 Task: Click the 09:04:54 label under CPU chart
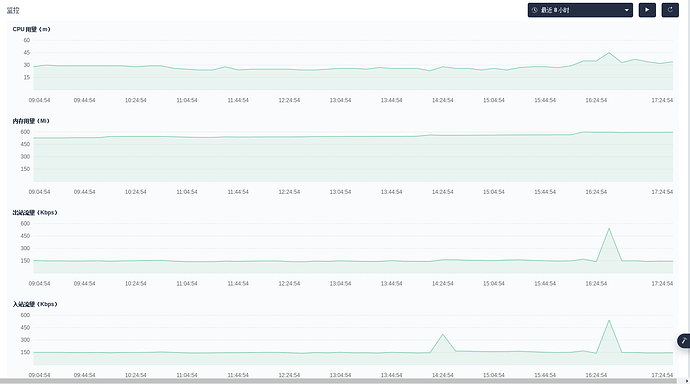(39, 100)
